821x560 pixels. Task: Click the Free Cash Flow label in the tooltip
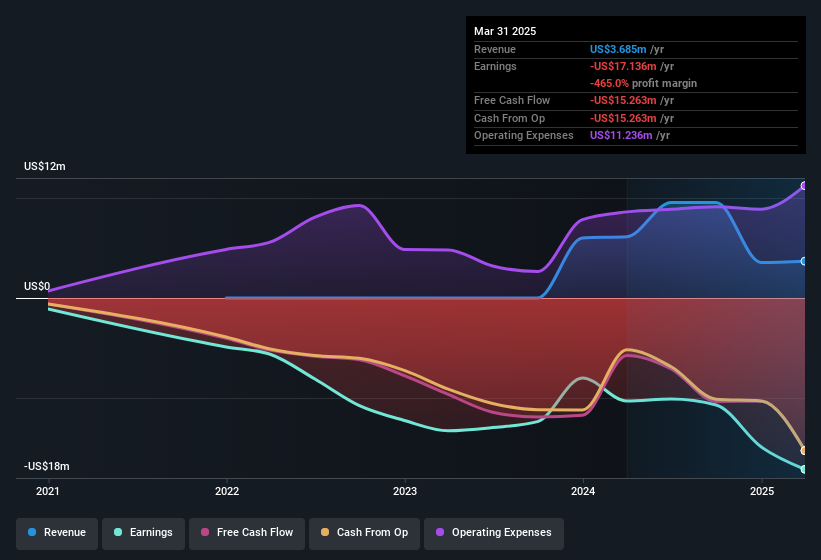(512, 100)
